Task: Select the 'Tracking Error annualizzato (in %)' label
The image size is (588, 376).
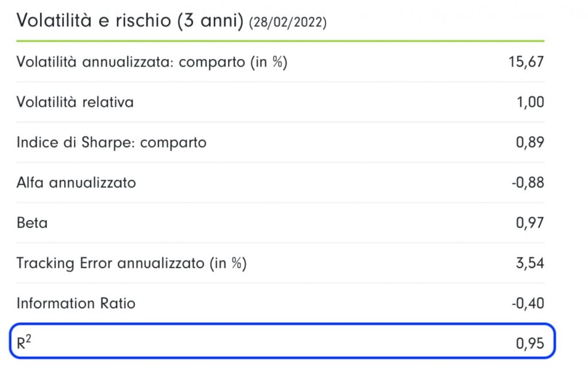Action: 131,263
